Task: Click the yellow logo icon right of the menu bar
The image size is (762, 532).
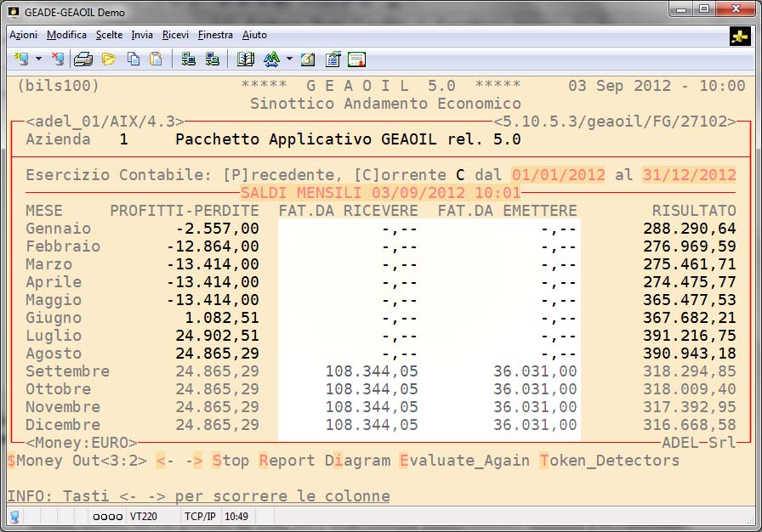Action: (739, 36)
